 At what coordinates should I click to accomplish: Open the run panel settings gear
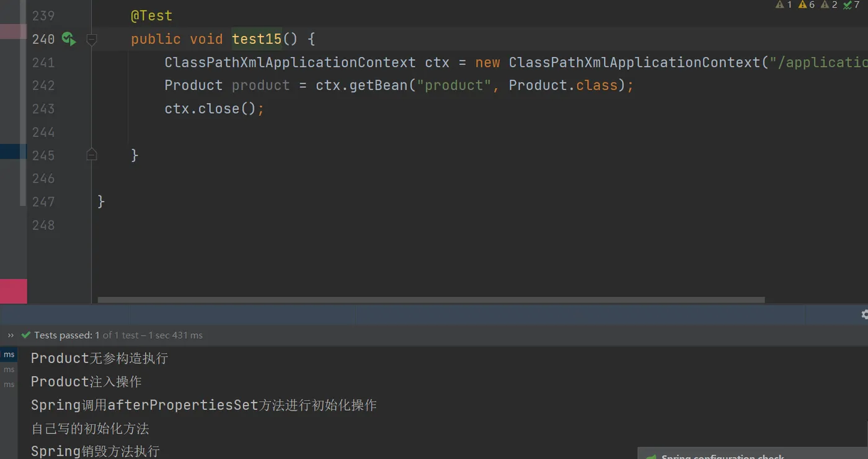[x=865, y=314]
